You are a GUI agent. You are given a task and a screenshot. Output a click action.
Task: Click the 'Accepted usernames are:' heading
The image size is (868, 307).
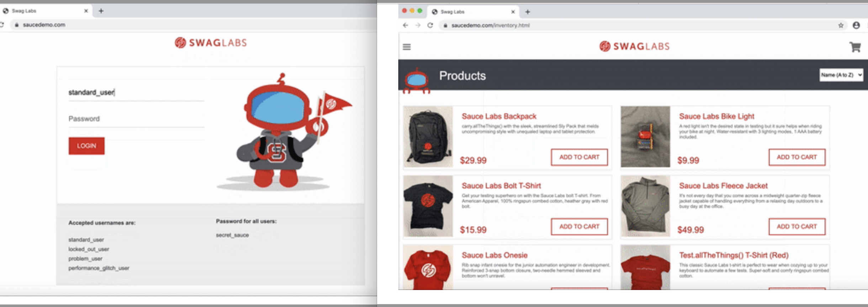click(102, 223)
